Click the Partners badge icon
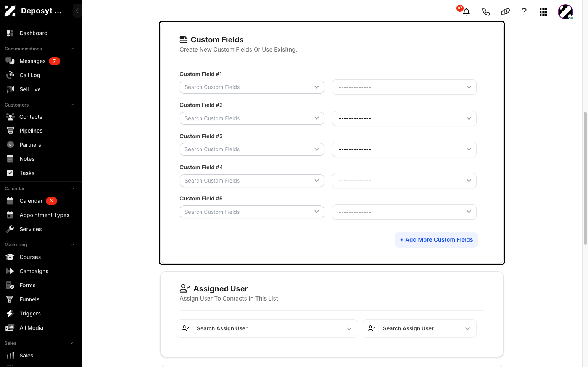Image resolution: width=588 pixels, height=367 pixels. pyautogui.click(x=10, y=145)
